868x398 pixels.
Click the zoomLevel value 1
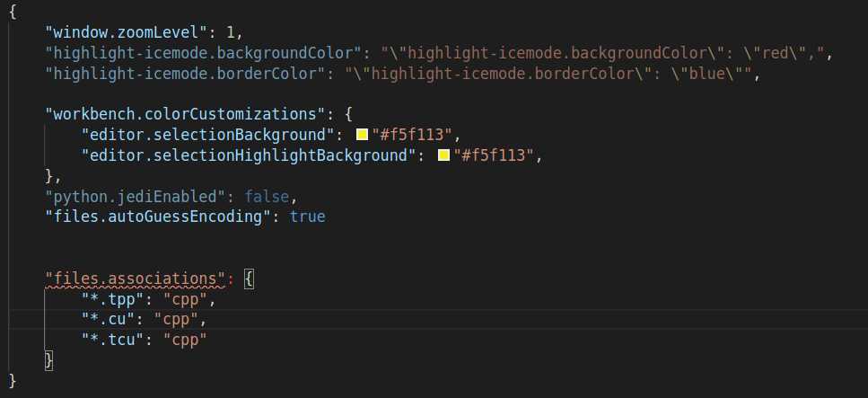(231, 32)
